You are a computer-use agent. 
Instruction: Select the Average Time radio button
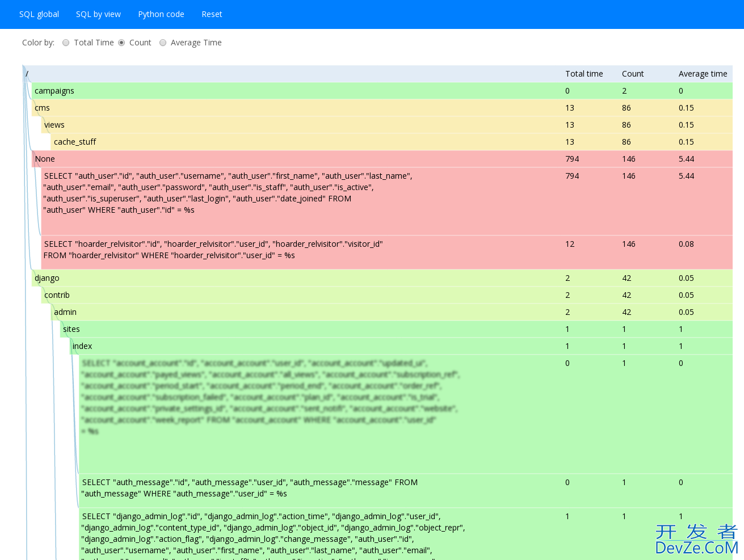pyautogui.click(x=163, y=43)
